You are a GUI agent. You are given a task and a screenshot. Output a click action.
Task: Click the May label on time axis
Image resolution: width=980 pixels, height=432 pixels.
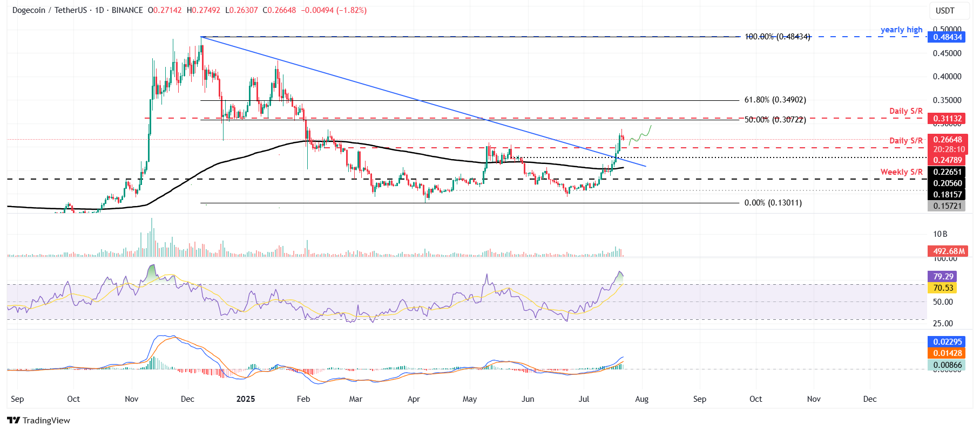(470, 399)
